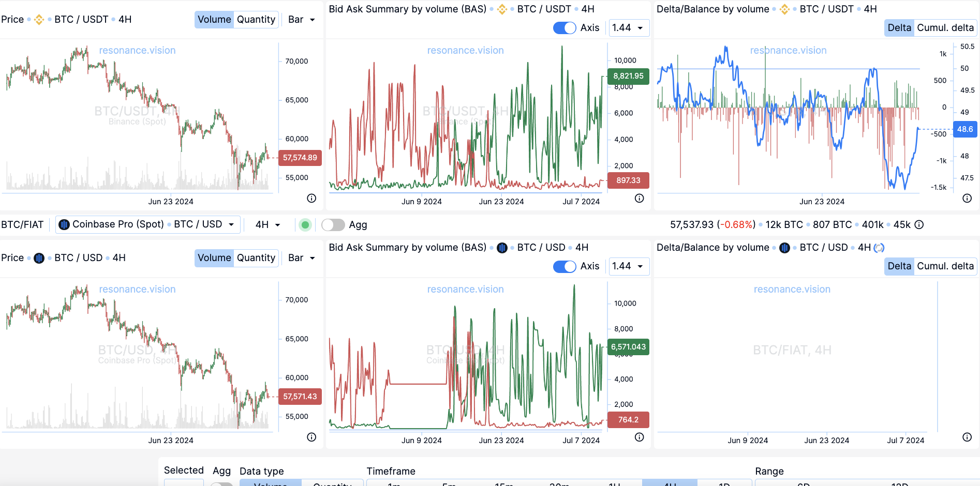Click info icon on BTC/USDT price chart

click(311, 198)
